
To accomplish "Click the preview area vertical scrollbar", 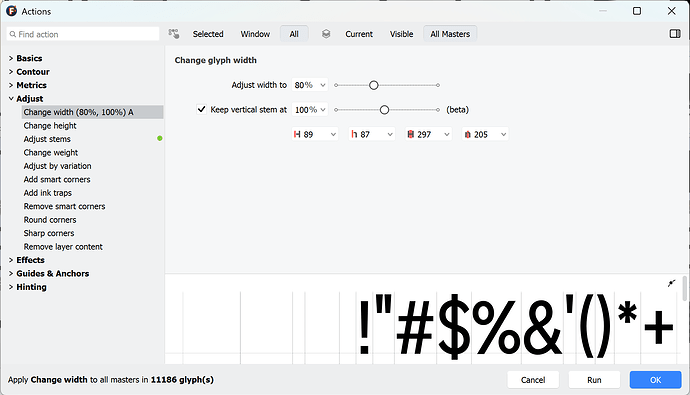I will click(x=684, y=289).
